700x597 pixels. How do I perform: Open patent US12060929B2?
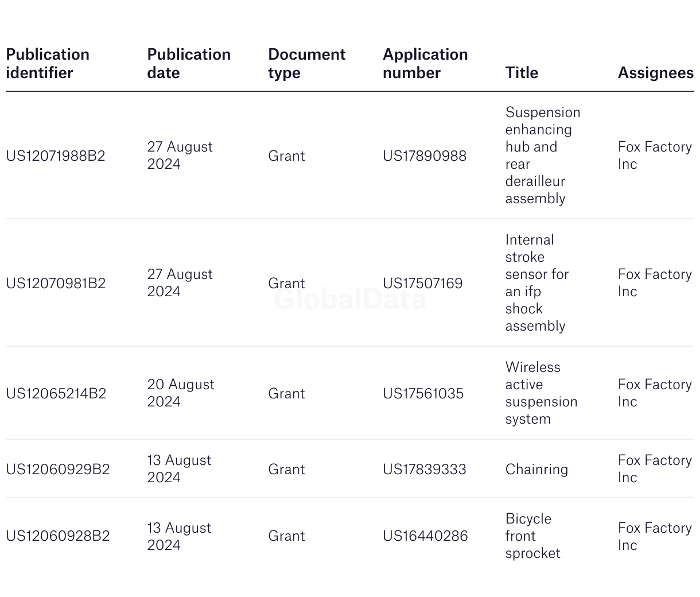click(58, 470)
